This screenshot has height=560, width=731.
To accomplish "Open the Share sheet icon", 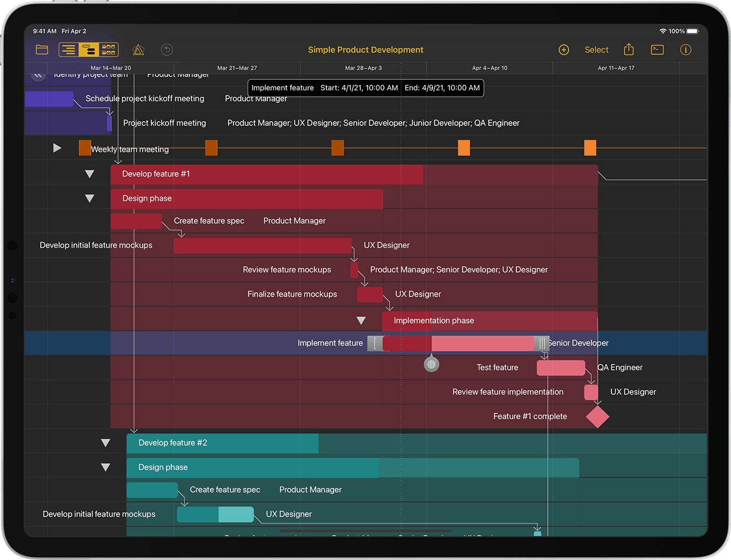I will (x=629, y=49).
